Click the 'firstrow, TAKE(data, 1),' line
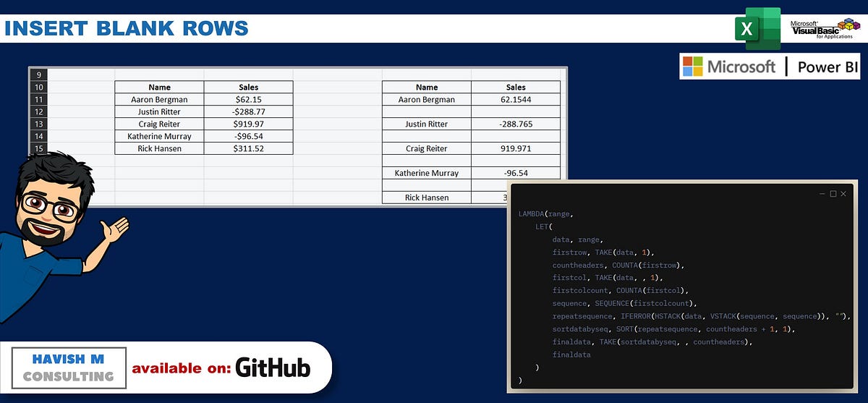The height and width of the screenshot is (403, 868). click(x=603, y=252)
